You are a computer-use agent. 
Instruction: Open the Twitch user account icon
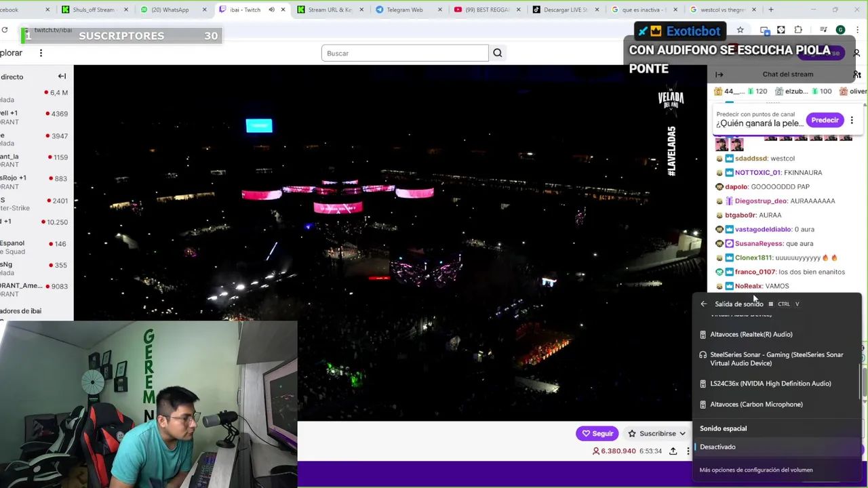(856, 53)
